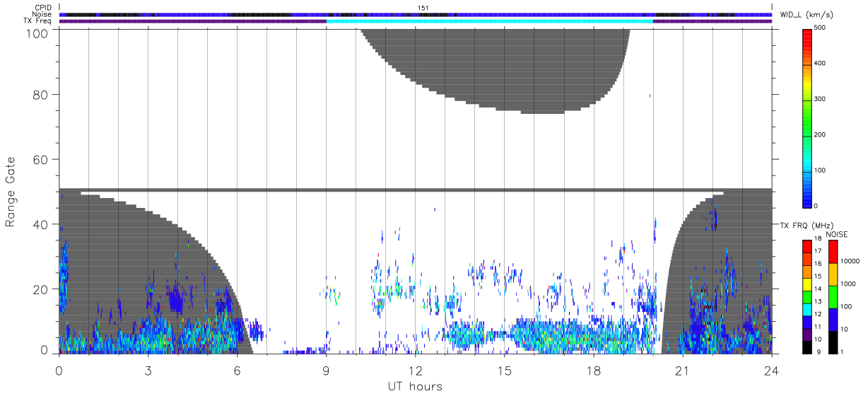Click the 'CPID' row label
The width and height of the screenshot is (868, 401).
pos(43,8)
